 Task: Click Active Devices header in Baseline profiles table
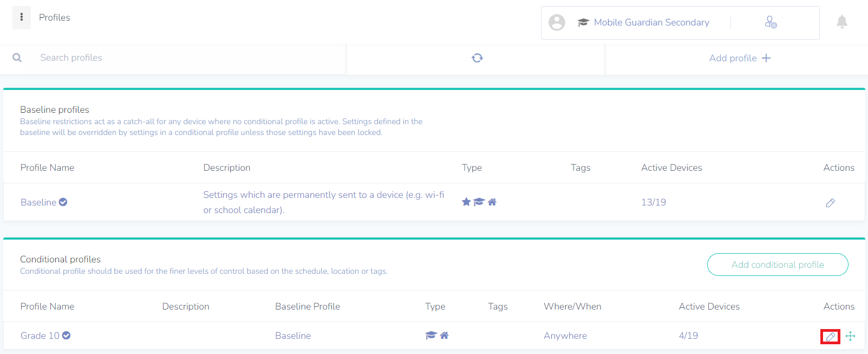(x=671, y=168)
